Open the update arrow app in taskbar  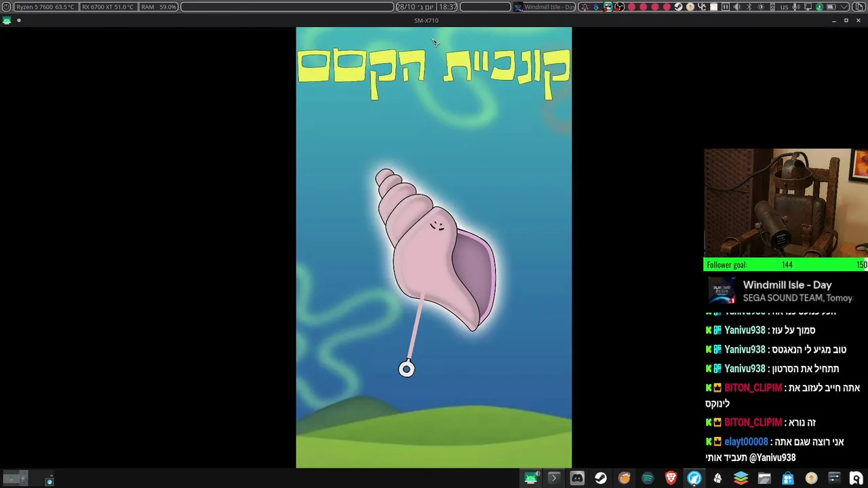(x=812, y=479)
